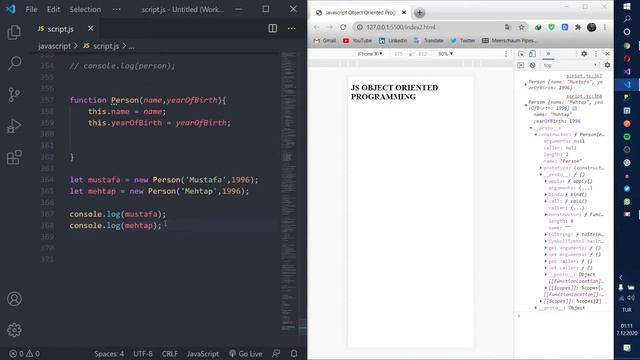The height and width of the screenshot is (360, 640).
Task: Open device toolbar more options menu
Action: (x=506, y=54)
